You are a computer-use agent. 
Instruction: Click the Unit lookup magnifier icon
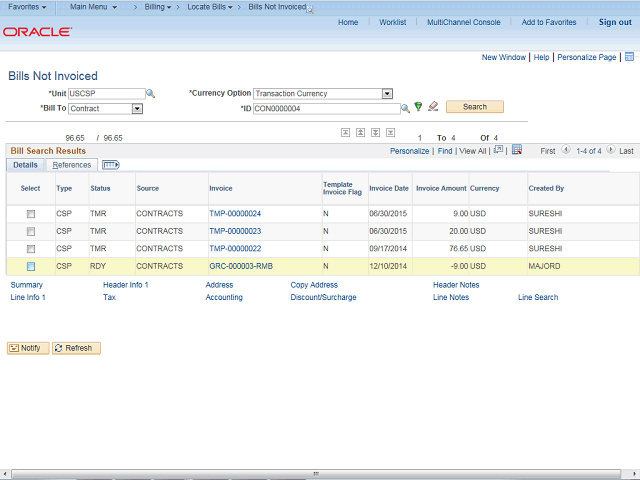coord(151,94)
